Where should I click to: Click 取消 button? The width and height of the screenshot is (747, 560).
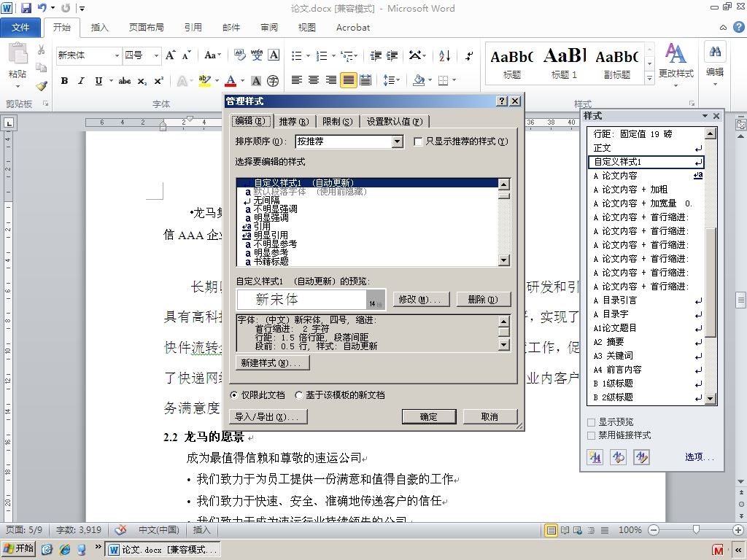[489, 416]
